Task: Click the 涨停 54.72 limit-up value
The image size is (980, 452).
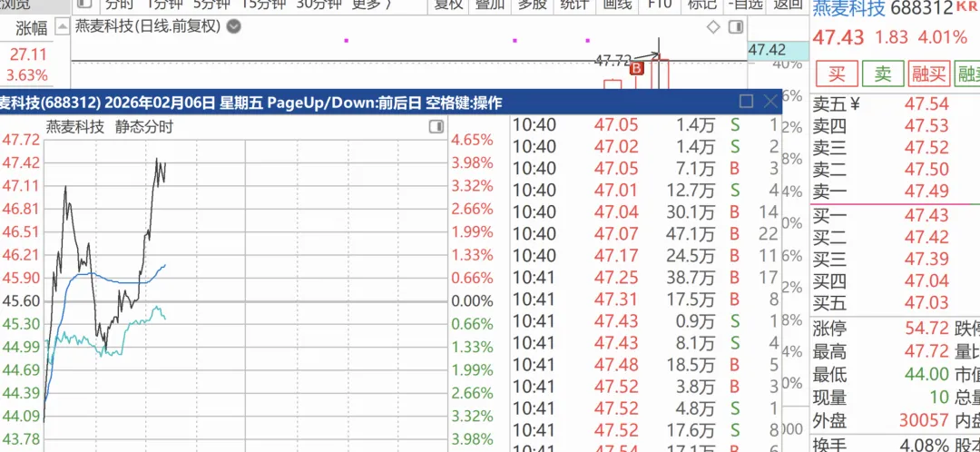Action: click(926, 328)
